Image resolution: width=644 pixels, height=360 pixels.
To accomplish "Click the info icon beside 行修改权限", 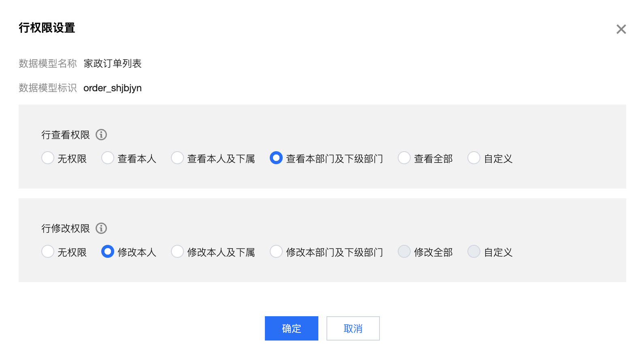I will click(x=101, y=228).
